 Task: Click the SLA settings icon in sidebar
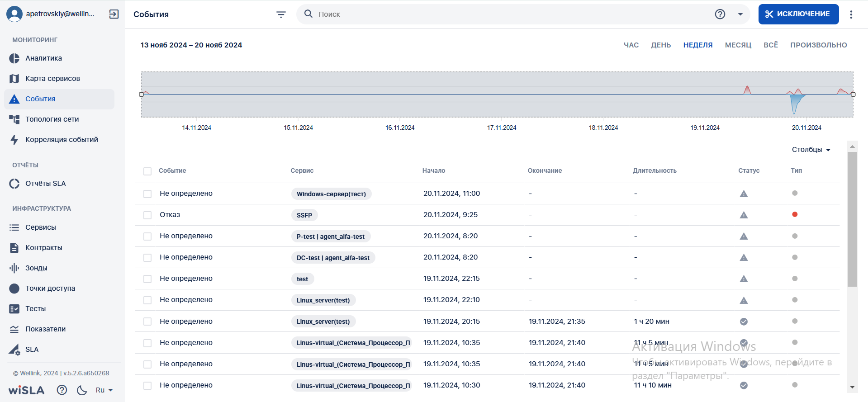tap(14, 350)
